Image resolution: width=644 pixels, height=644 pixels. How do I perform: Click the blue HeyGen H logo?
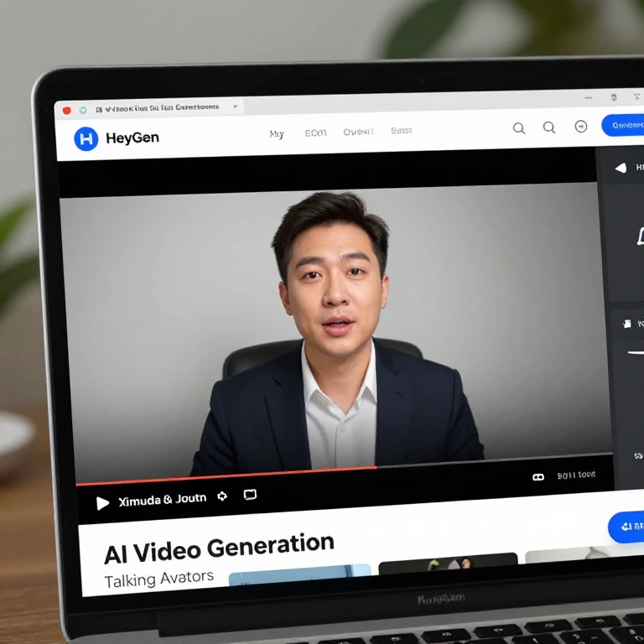pyautogui.click(x=86, y=139)
